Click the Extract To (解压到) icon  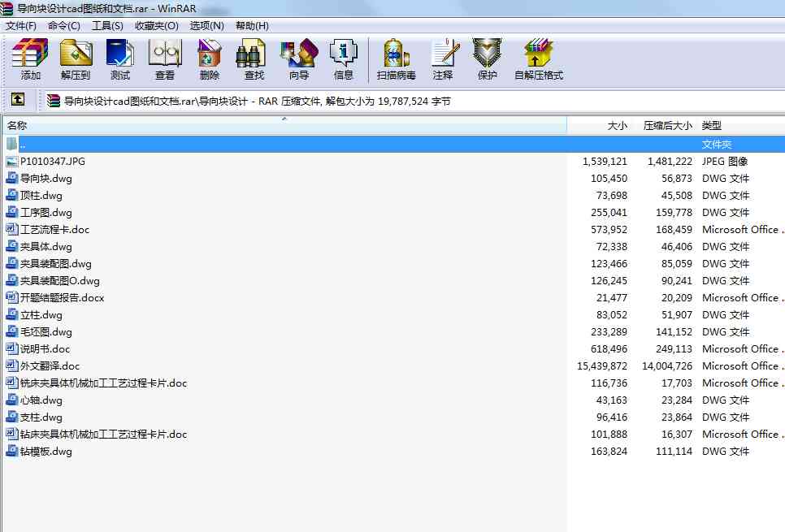[x=76, y=53]
